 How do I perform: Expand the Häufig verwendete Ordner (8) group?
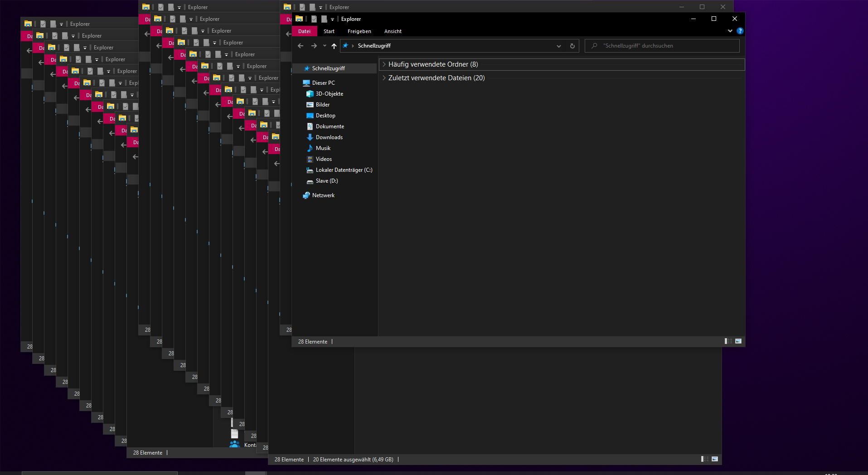[384, 64]
